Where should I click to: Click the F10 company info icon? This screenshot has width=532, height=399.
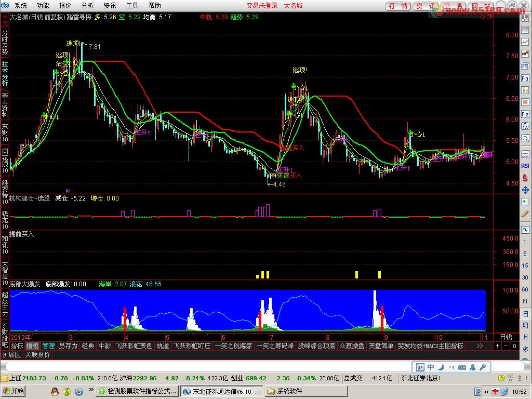click(x=525, y=78)
